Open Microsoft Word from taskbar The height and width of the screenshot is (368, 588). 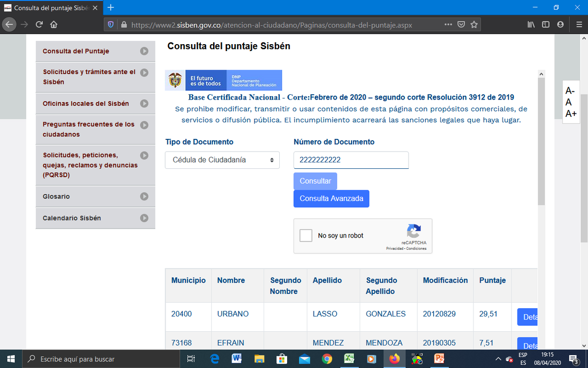[x=237, y=359]
